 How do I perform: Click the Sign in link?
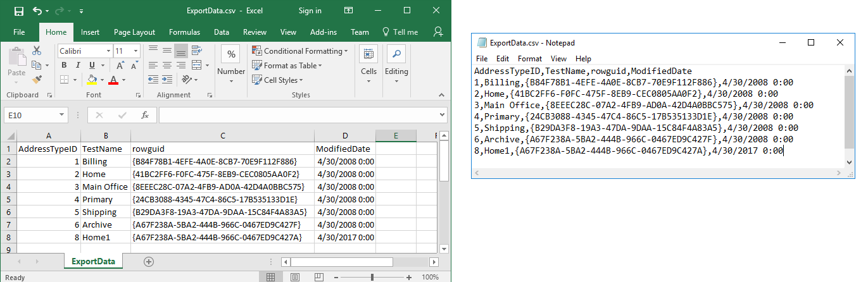click(310, 11)
